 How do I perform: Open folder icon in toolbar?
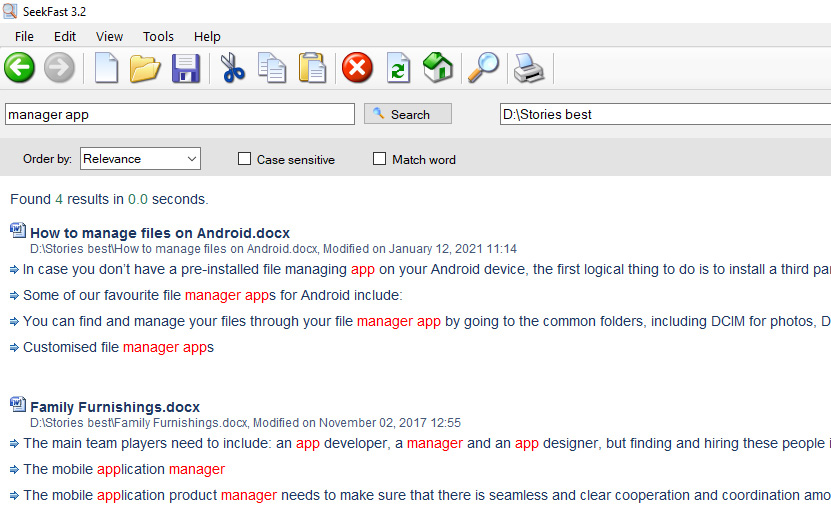pyautogui.click(x=145, y=69)
